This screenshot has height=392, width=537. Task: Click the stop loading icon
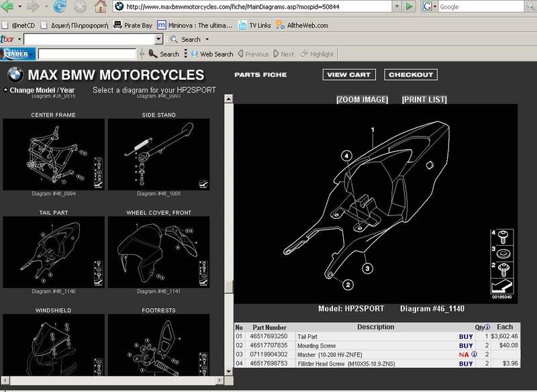tap(80, 7)
